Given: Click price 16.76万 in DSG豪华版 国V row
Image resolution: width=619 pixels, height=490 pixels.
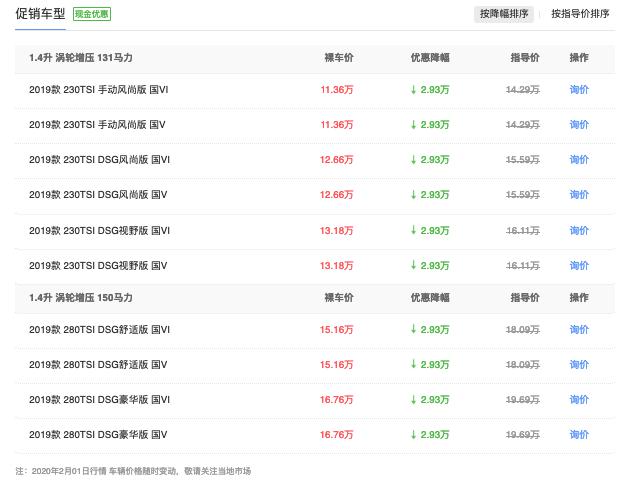Looking at the screenshot, I should tap(336, 435).
